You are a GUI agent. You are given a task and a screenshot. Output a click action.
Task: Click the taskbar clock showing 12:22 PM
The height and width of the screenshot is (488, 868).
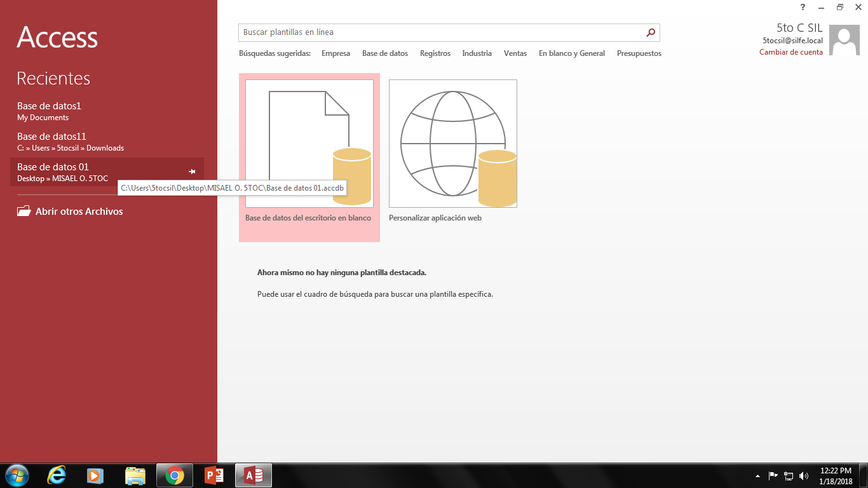(836, 475)
